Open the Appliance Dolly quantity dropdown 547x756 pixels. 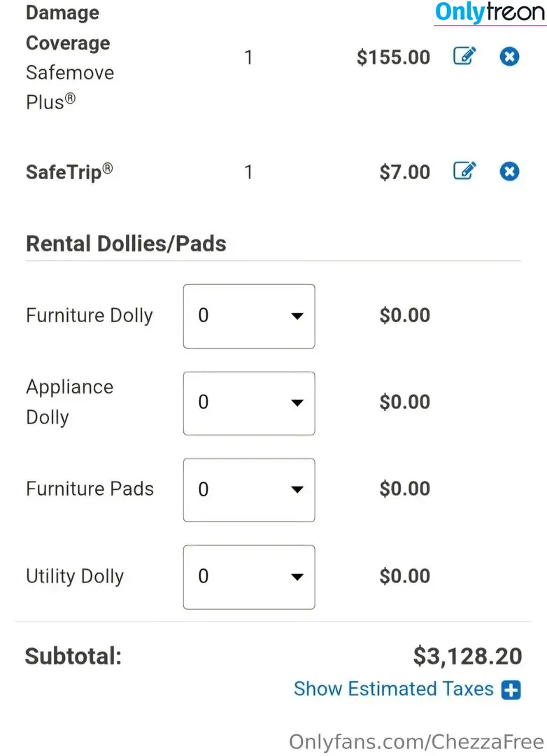point(249,403)
